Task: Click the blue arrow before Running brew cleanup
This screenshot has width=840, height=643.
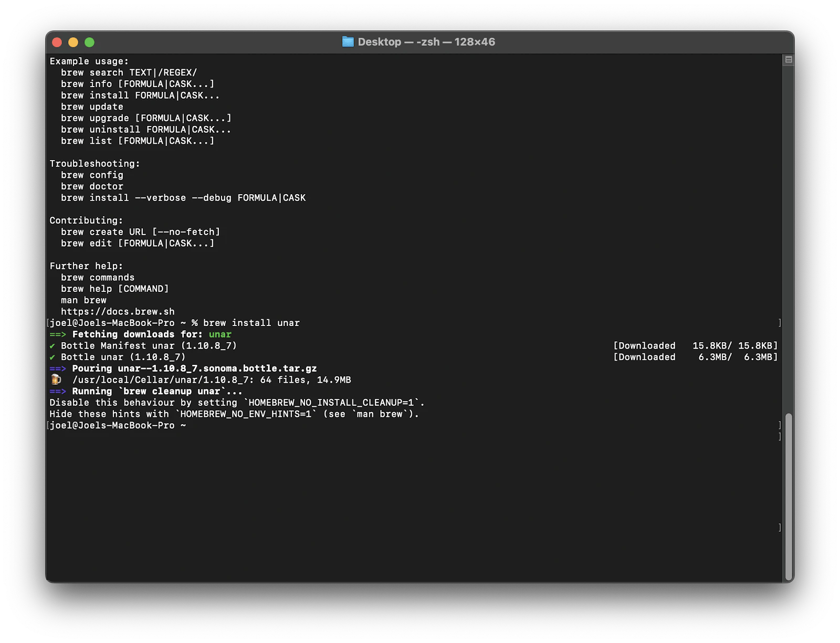Action: point(58,392)
